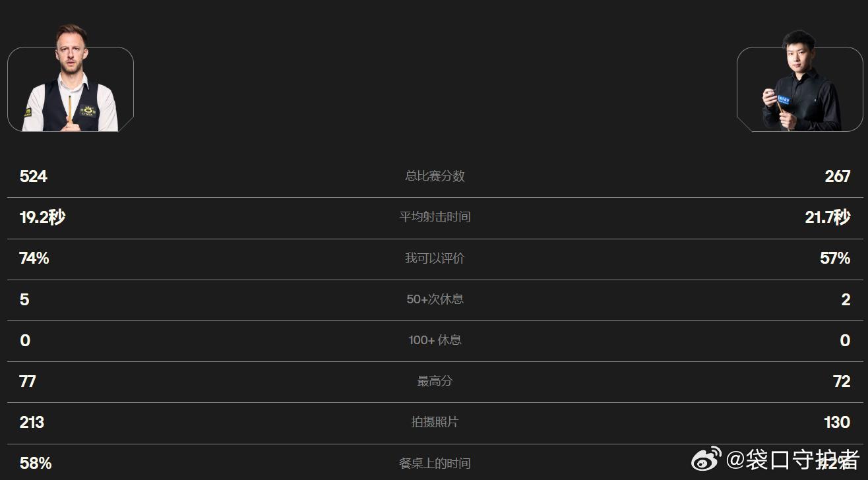Click the 拍摄照片 row label
The height and width of the screenshot is (480, 868).
[x=435, y=422]
